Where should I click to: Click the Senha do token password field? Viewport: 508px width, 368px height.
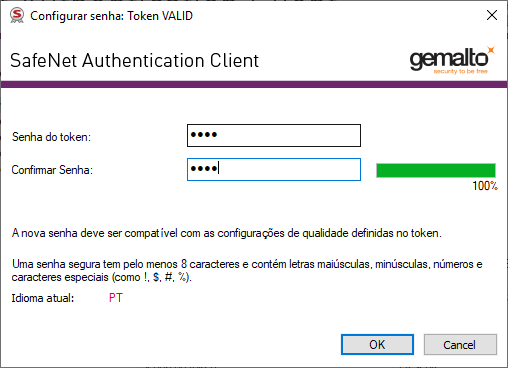coord(274,135)
